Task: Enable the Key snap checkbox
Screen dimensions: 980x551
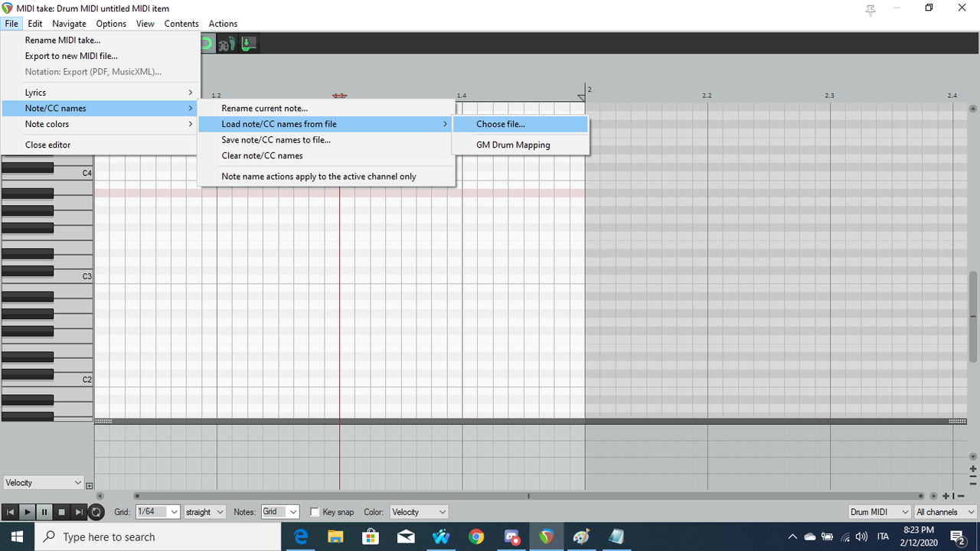Action: [x=314, y=512]
